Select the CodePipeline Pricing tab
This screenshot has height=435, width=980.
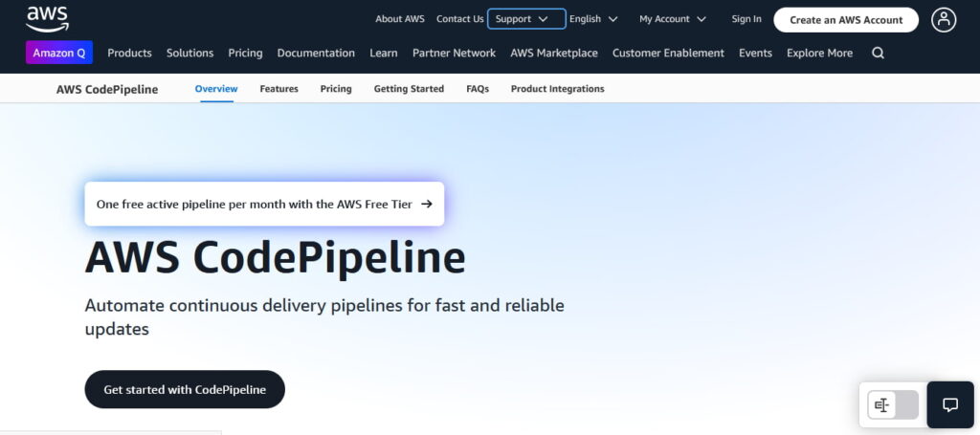[x=336, y=89]
